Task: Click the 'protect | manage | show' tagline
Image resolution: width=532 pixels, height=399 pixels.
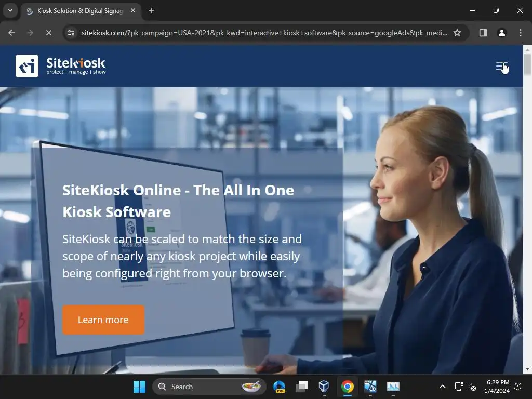Action: tap(76, 72)
